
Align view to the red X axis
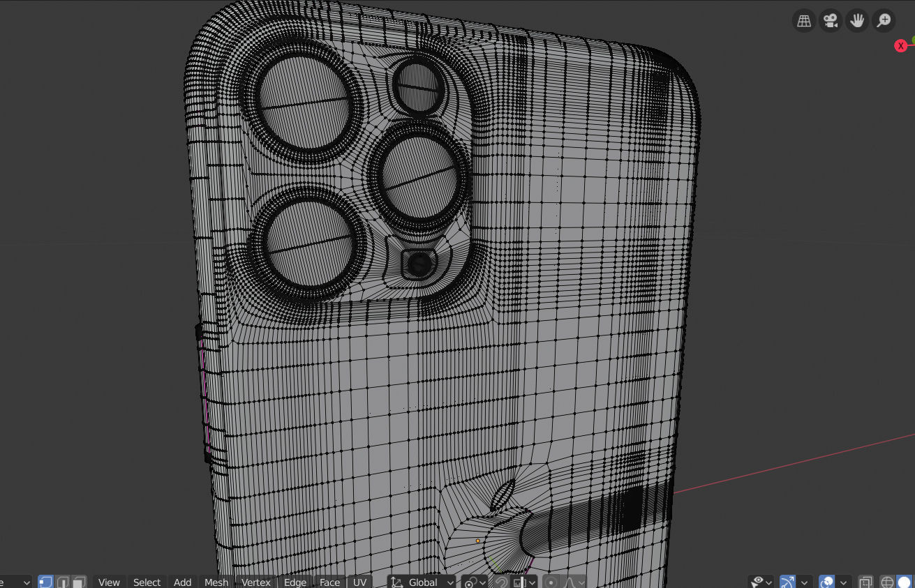901,46
